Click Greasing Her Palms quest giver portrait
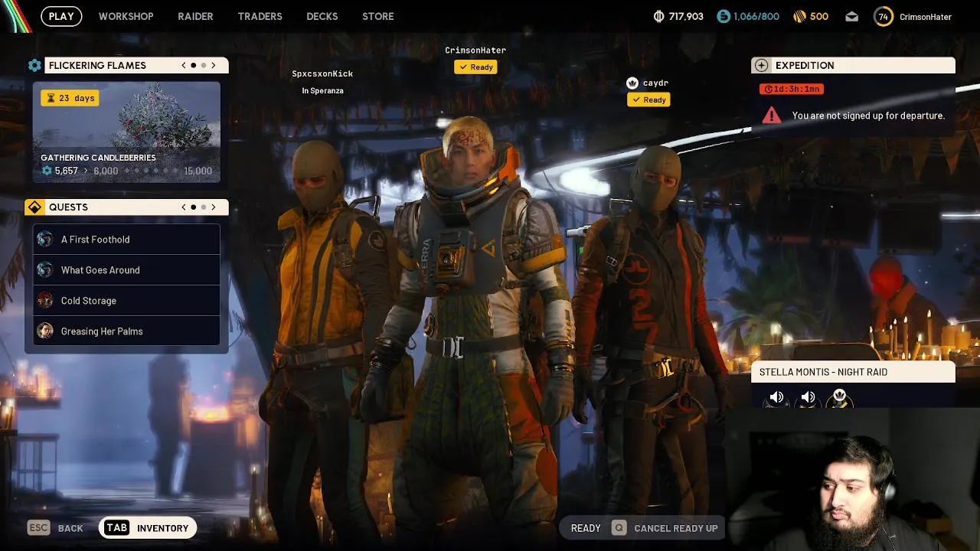 45,331
